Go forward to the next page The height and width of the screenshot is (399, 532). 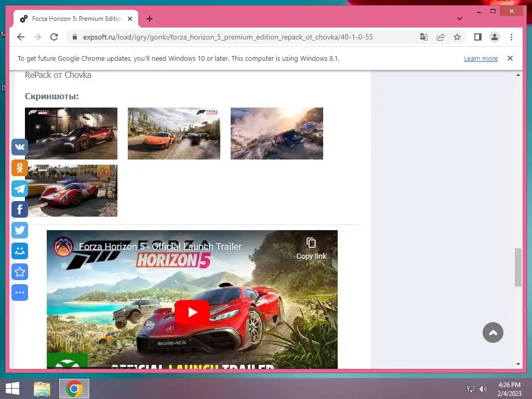(37, 37)
